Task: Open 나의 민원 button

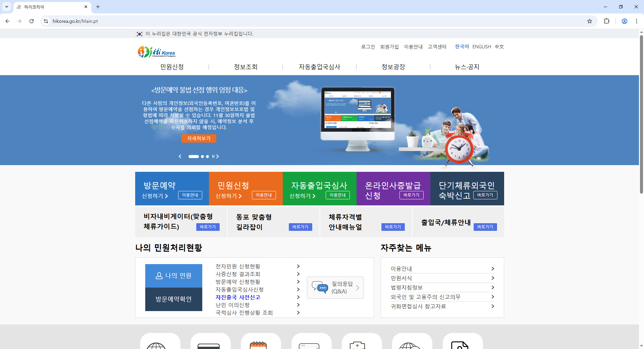Action: coord(174,276)
